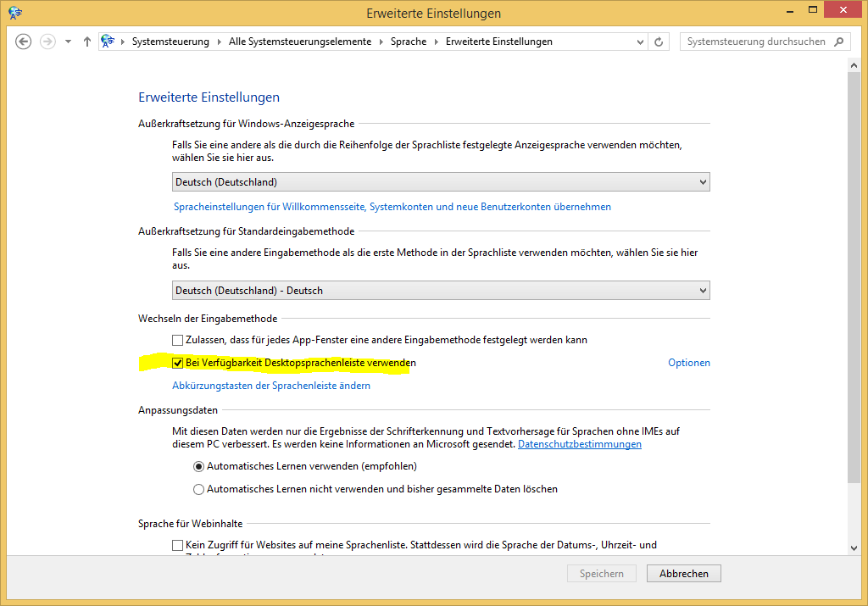Click the Wechseln der Eingabemethode label
Image resolution: width=868 pixels, height=606 pixels.
point(208,318)
